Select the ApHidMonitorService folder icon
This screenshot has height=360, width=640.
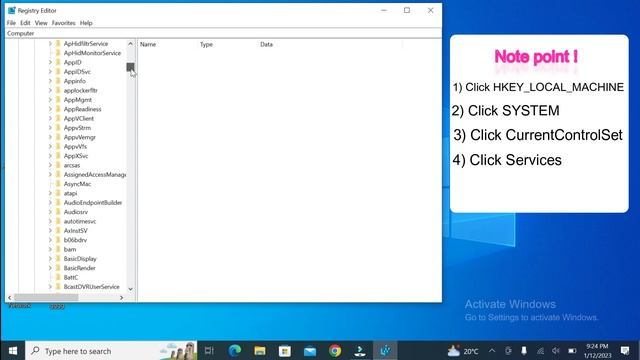(58, 53)
